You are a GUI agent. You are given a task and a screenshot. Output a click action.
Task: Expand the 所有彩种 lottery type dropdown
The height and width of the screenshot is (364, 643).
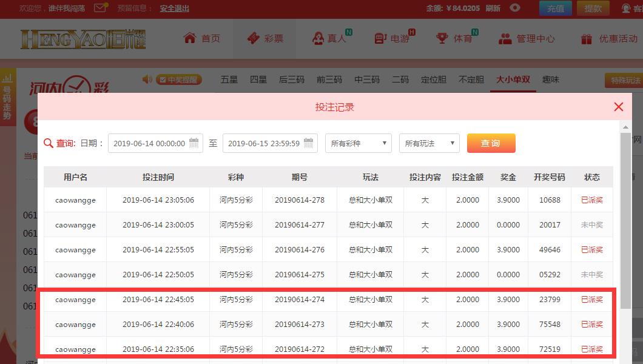pyautogui.click(x=359, y=143)
